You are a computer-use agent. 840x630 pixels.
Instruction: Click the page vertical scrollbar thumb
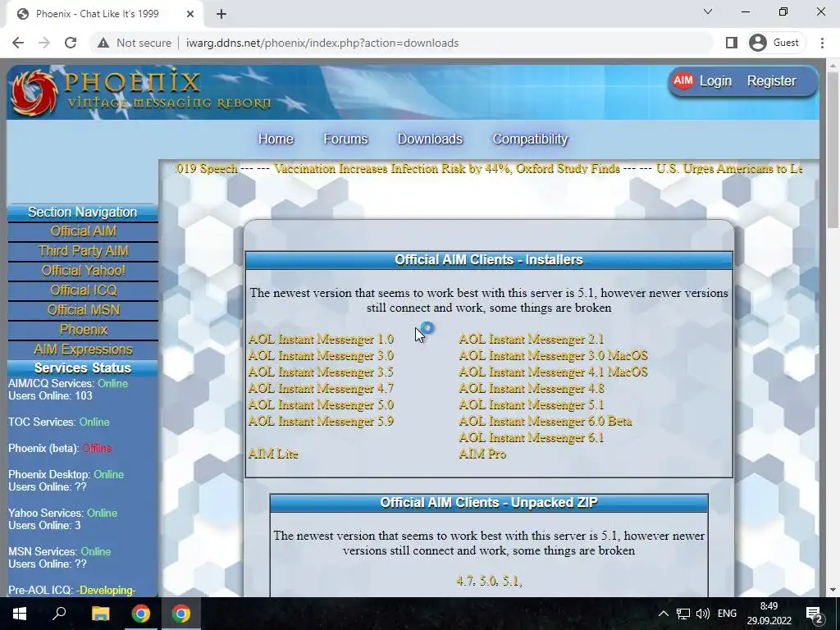833,150
